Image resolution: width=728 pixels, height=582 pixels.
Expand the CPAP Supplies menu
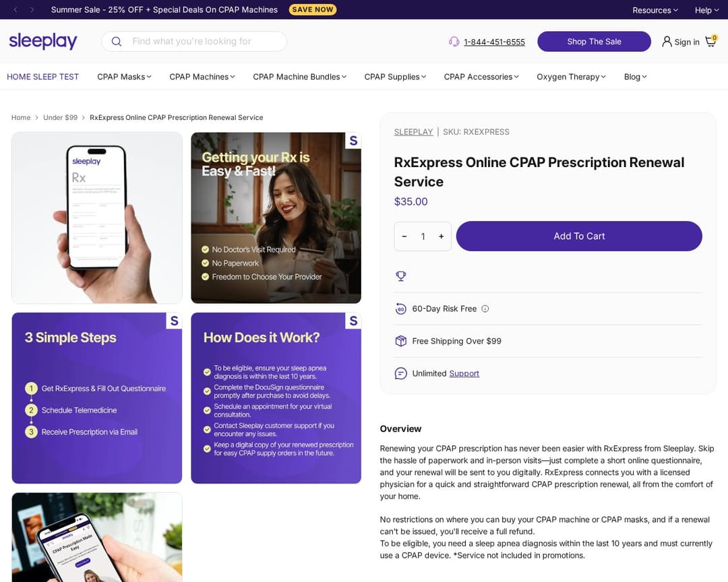click(395, 77)
